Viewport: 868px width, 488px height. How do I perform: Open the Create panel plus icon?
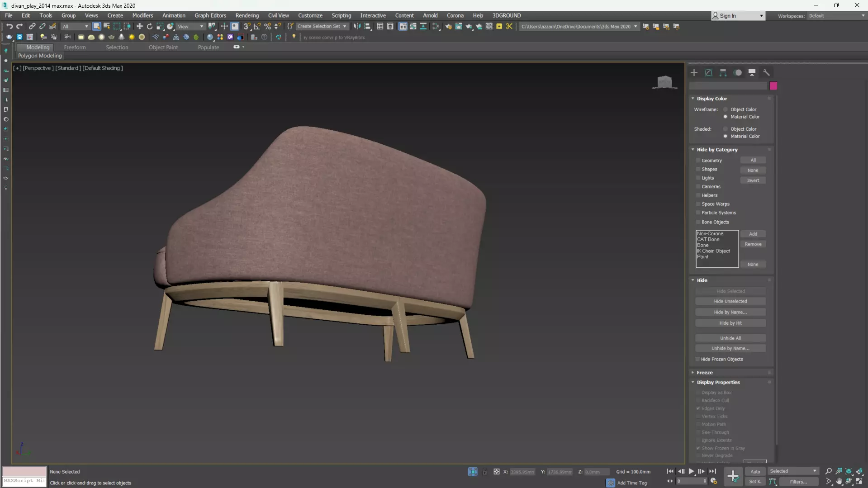click(694, 72)
